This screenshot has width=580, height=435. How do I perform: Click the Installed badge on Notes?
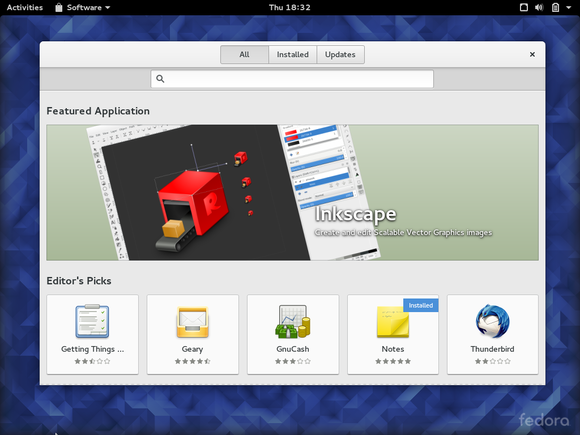tap(421, 305)
